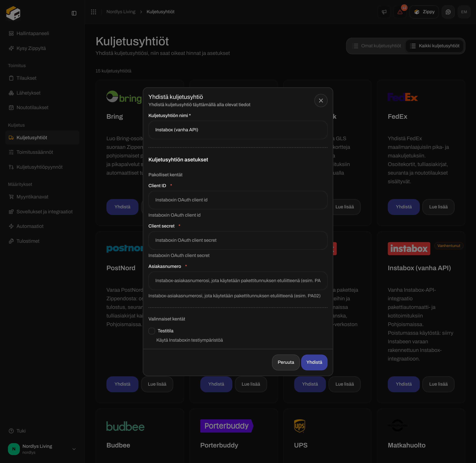Viewport: 476px width, 463px height.
Task: Click the Kuljetusyhtiöt breadcrumb text
Action: [x=160, y=12]
